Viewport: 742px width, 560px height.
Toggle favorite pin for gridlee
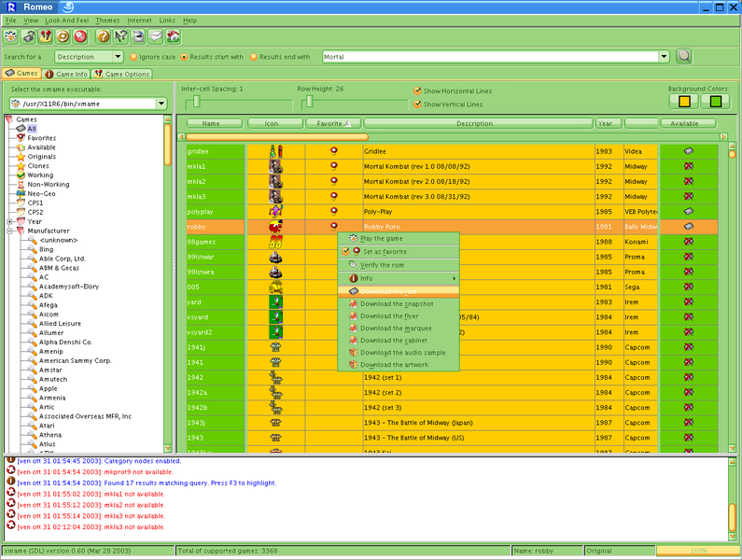(x=334, y=151)
